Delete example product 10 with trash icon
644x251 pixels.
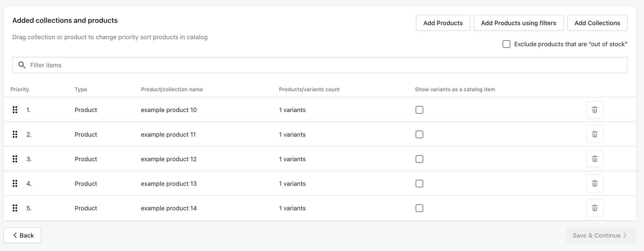pos(594,110)
